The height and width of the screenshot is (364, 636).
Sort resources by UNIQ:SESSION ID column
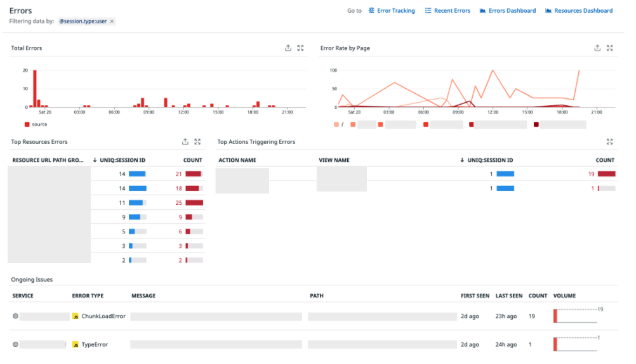point(119,160)
